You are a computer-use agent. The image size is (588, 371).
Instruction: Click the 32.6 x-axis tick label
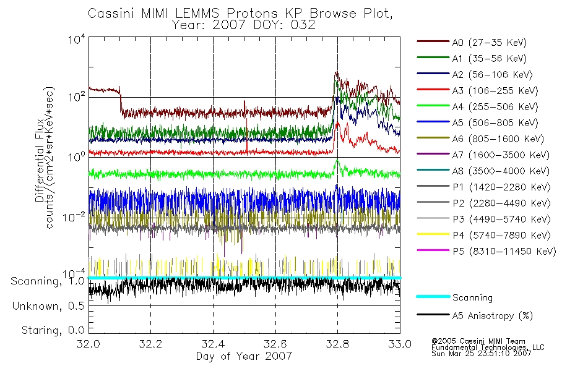coord(275,344)
